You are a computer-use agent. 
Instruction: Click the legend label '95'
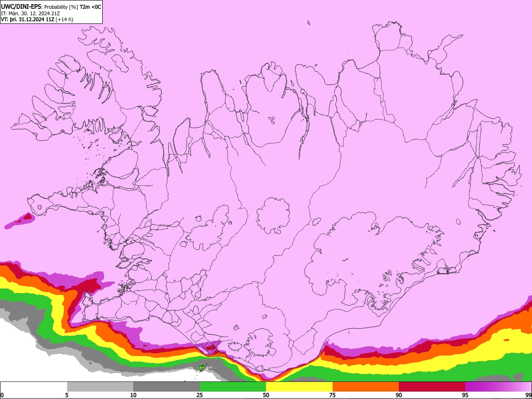pyautogui.click(x=465, y=395)
